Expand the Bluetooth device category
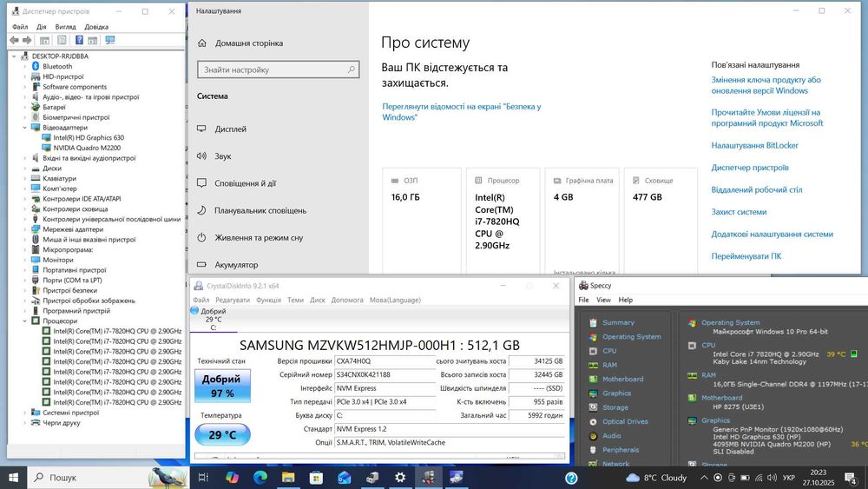Image resolution: width=868 pixels, height=489 pixels. 25,67
